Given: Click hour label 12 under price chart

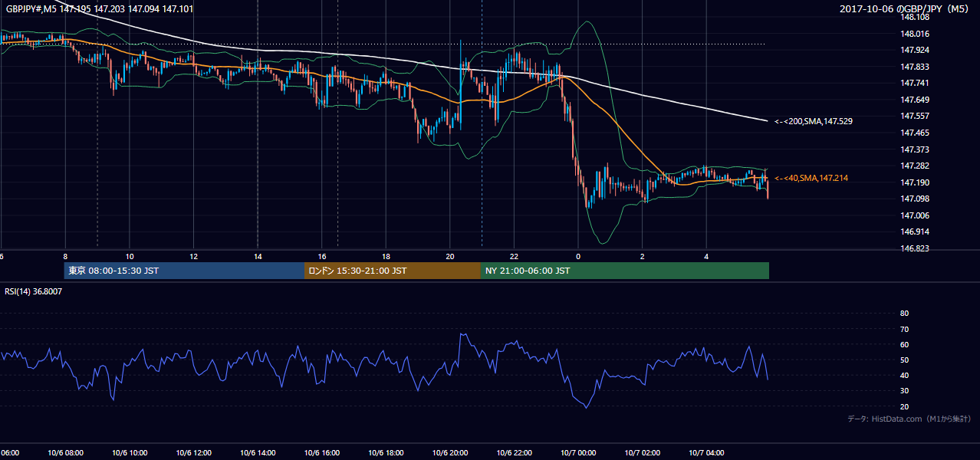Looking at the screenshot, I should [x=194, y=257].
